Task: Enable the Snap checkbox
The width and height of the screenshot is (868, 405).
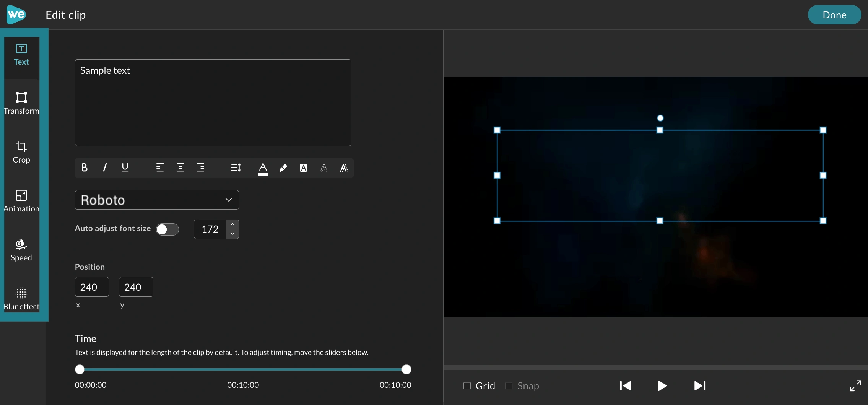Action: click(509, 385)
